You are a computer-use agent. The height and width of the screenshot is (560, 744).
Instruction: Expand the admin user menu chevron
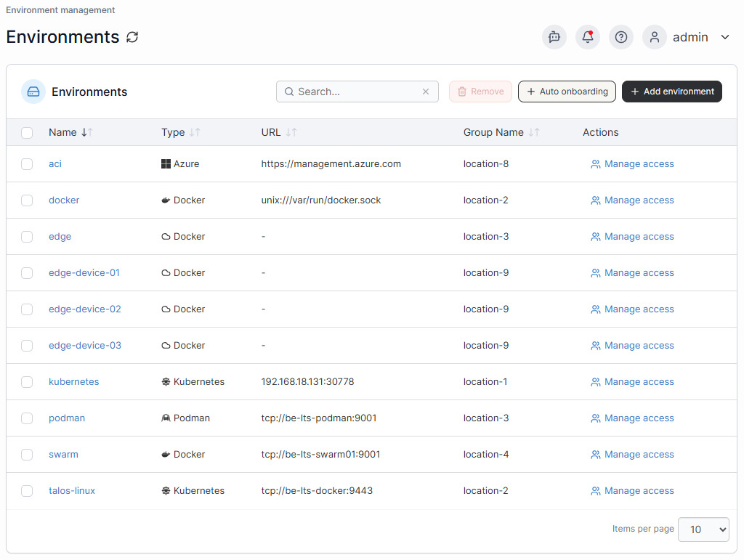(x=724, y=37)
